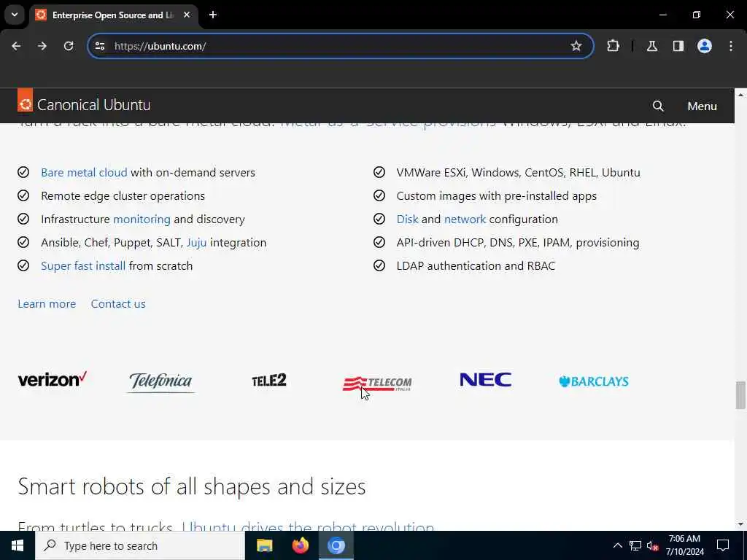Open Firefox from the taskbar
The width and height of the screenshot is (747, 560).
point(300,545)
